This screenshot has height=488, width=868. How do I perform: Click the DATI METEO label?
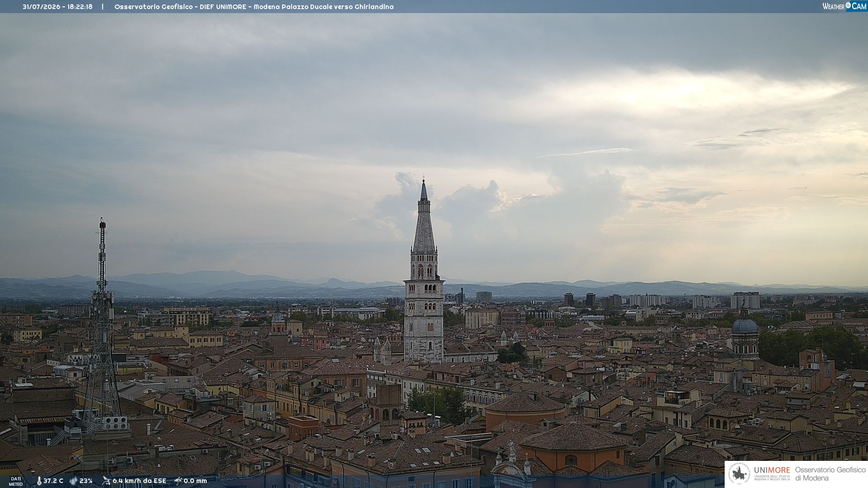pos(16,482)
